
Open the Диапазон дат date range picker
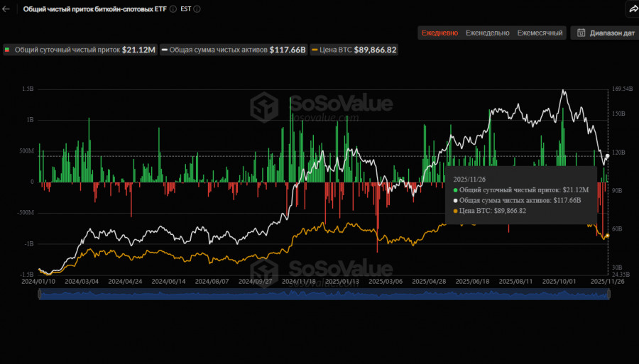604,33
